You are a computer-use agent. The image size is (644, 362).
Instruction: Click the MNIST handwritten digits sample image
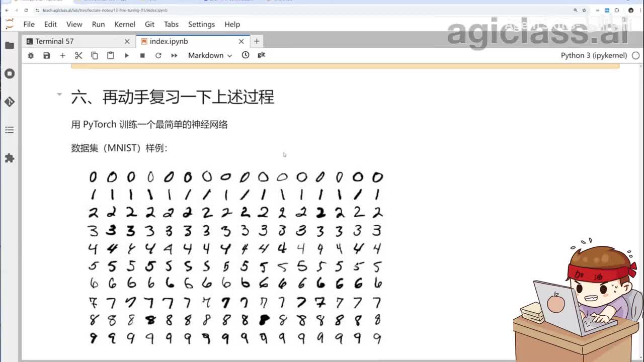(x=235, y=257)
